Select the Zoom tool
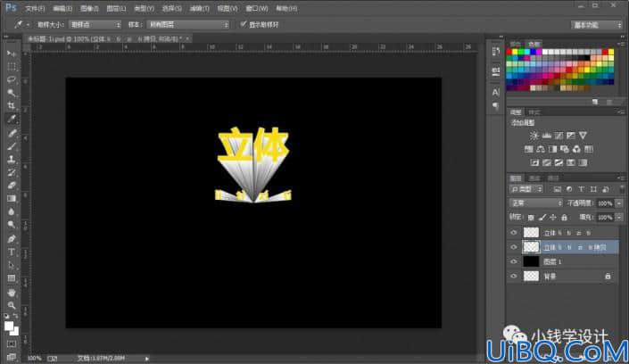The image size is (629, 364). (12, 305)
